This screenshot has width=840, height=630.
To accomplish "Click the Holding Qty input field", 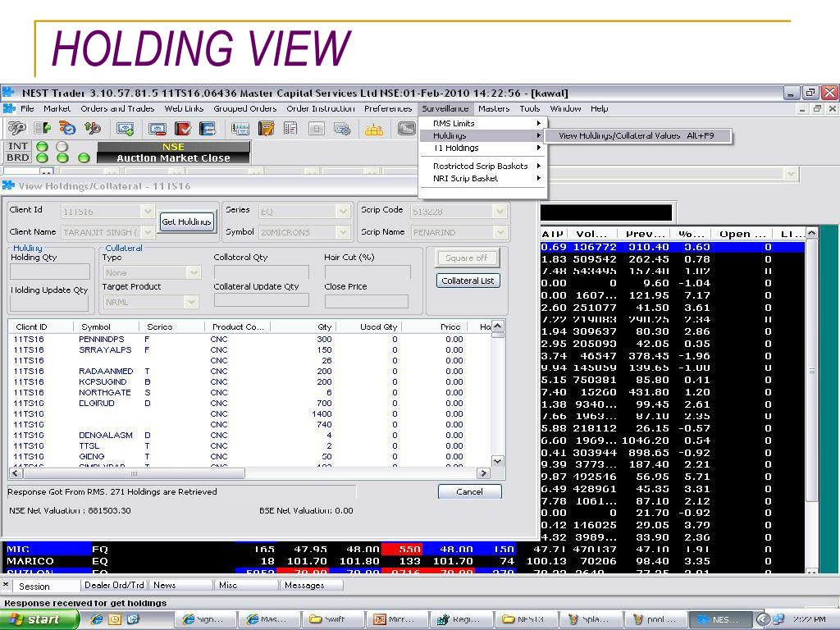I will 50,272.
